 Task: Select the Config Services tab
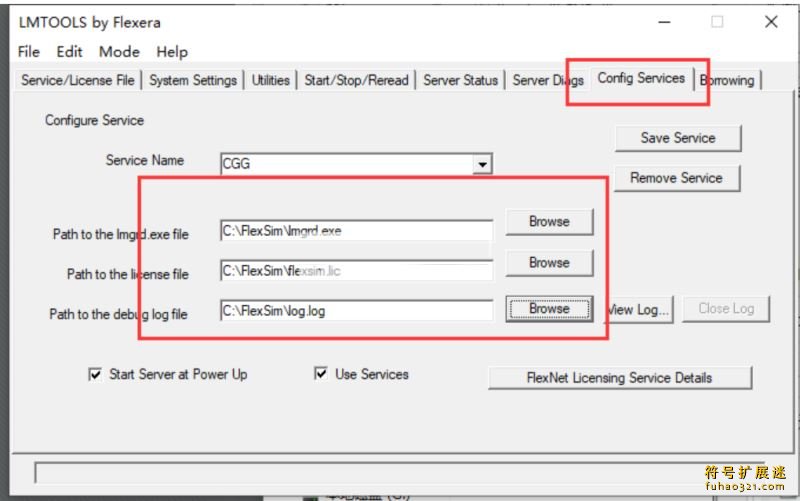pyautogui.click(x=641, y=78)
